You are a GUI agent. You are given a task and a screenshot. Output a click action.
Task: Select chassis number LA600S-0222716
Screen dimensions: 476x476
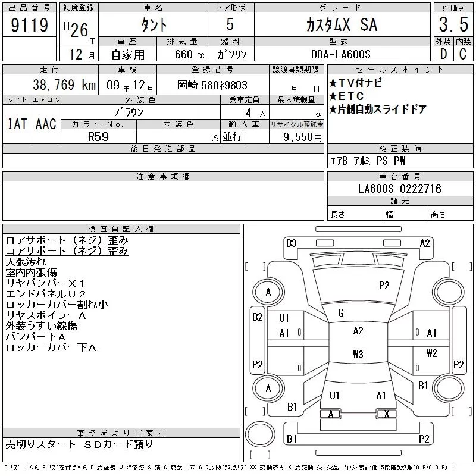coord(399,189)
